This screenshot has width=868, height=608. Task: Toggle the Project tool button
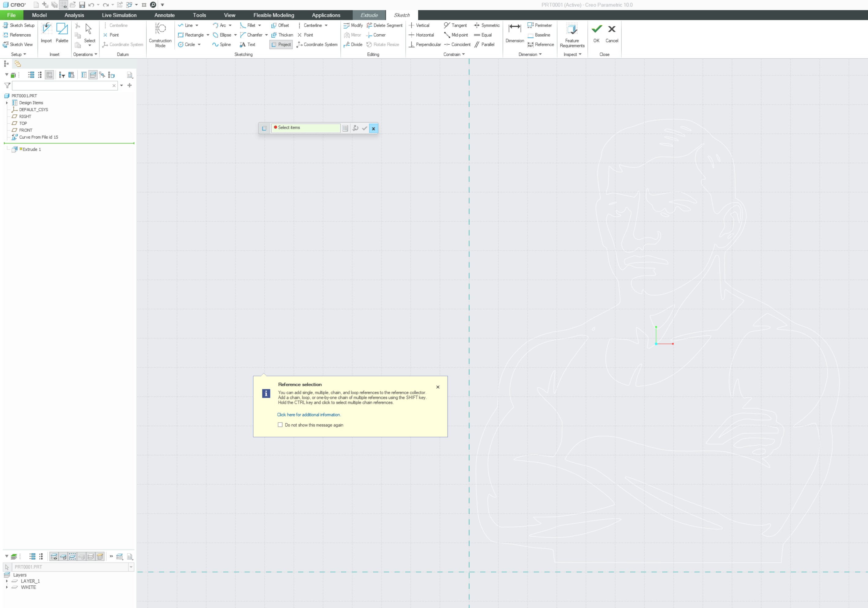pos(281,45)
